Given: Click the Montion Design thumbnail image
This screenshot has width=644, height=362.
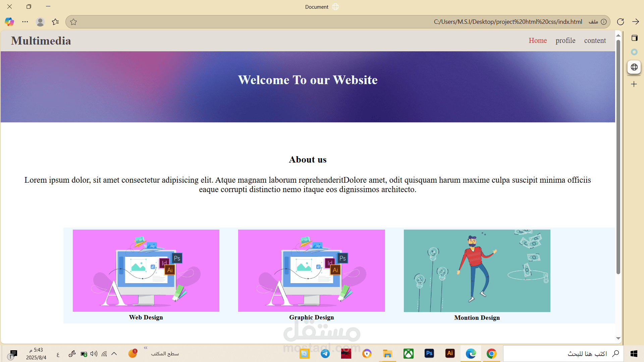Looking at the screenshot, I should pos(477,271).
